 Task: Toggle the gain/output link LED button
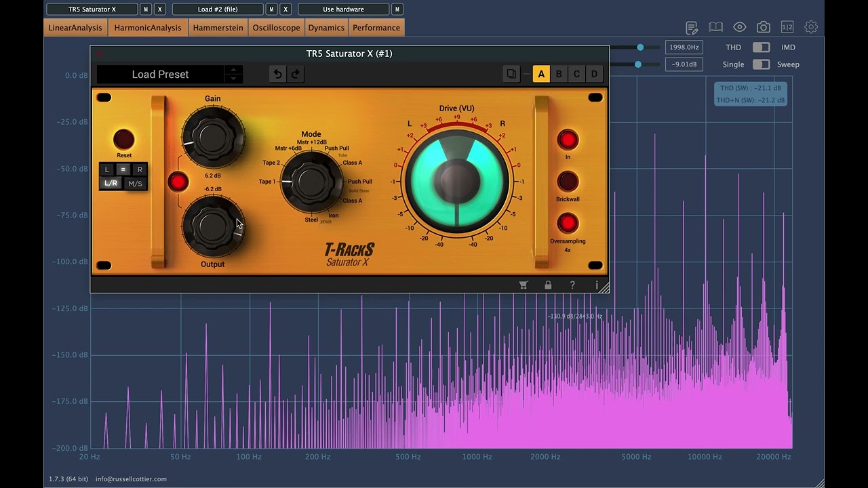coord(178,182)
